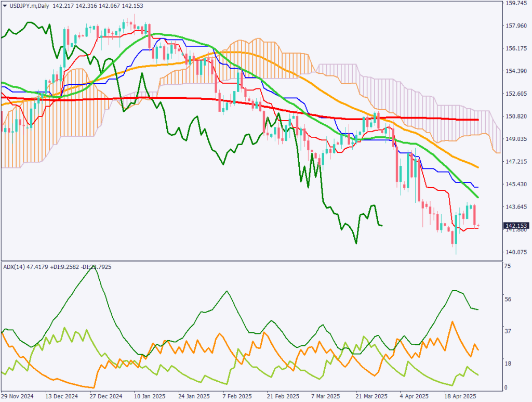The height and width of the screenshot is (402, 532).
Task: Click the 140.075 price scale label
Action: [x=516, y=252]
